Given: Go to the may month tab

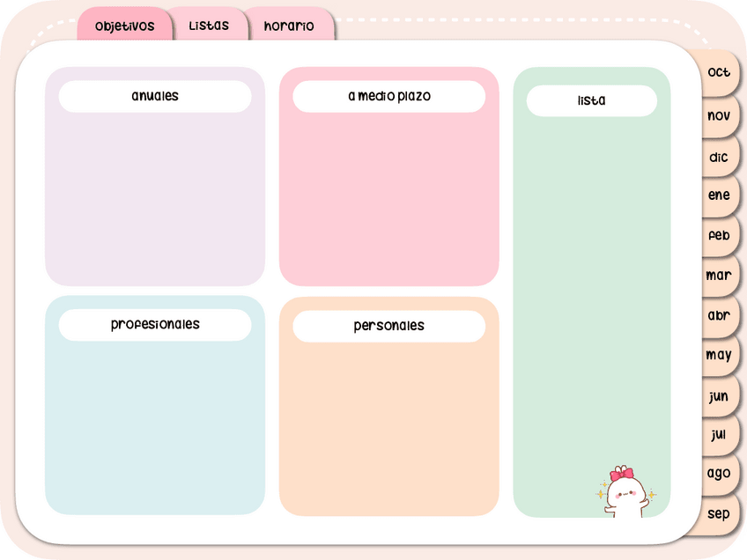Looking at the screenshot, I should click(x=719, y=355).
